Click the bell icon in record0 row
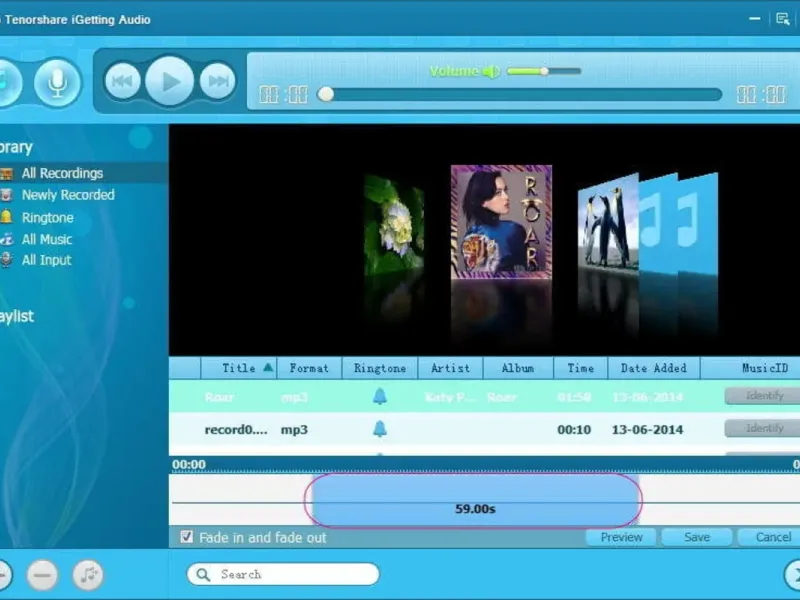The width and height of the screenshot is (800, 600). pyautogui.click(x=380, y=429)
